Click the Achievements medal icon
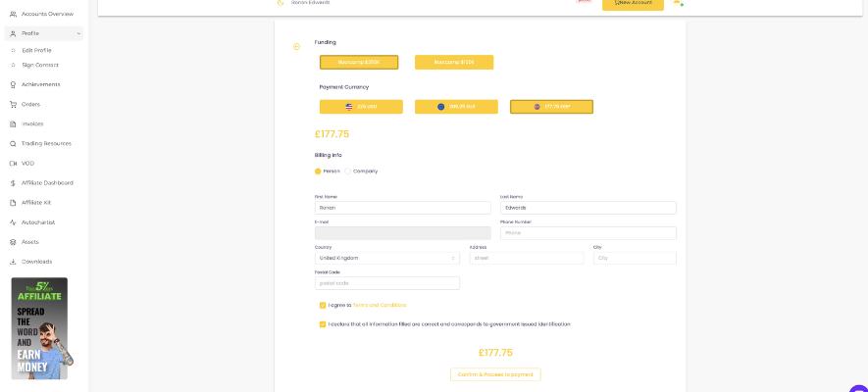The image size is (868, 392). [13, 84]
